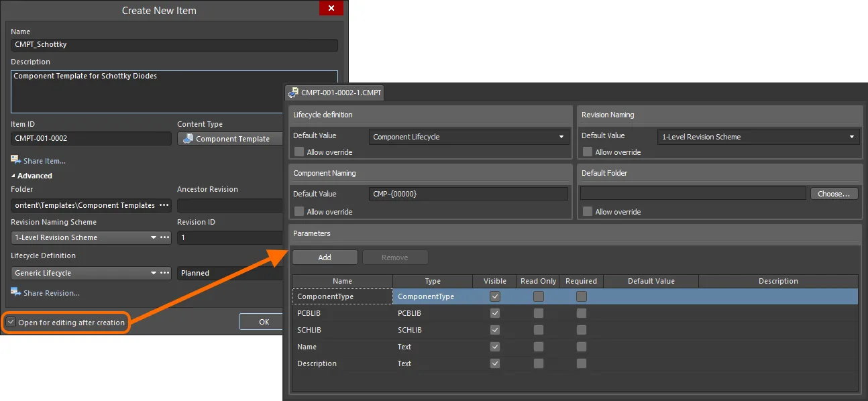Open Generic Lifecycle dropdown
The height and width of the screenshot is (401, 868).
(x=154, y=273)
